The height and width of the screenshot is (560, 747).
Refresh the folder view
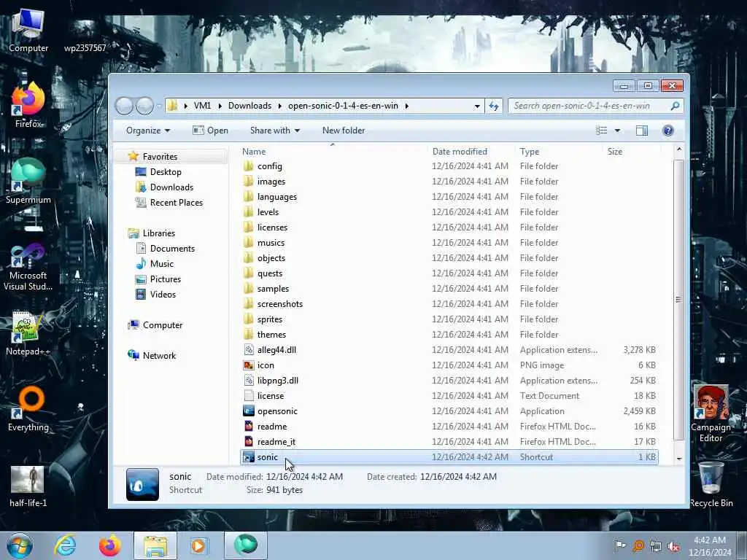pos(494,106)
